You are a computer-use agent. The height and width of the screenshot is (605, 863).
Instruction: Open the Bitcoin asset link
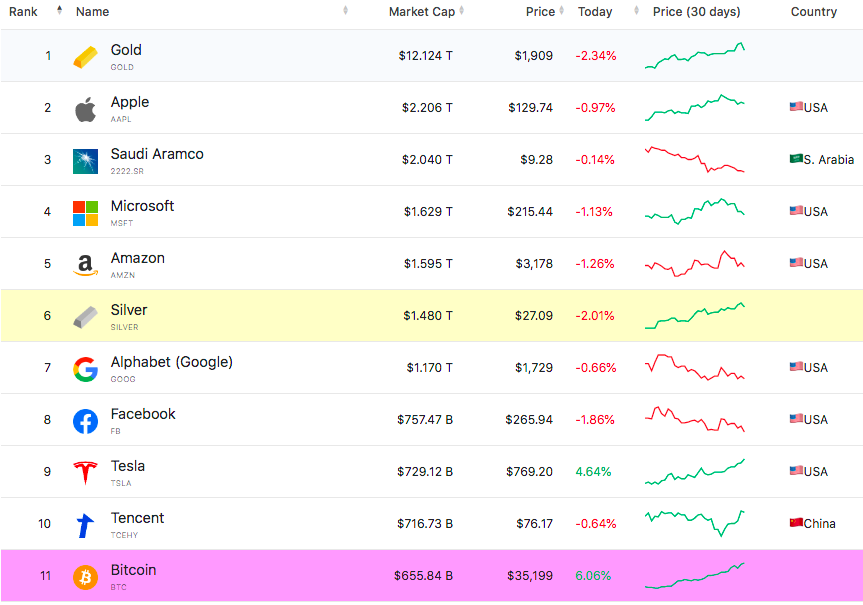tap(133, 570)
